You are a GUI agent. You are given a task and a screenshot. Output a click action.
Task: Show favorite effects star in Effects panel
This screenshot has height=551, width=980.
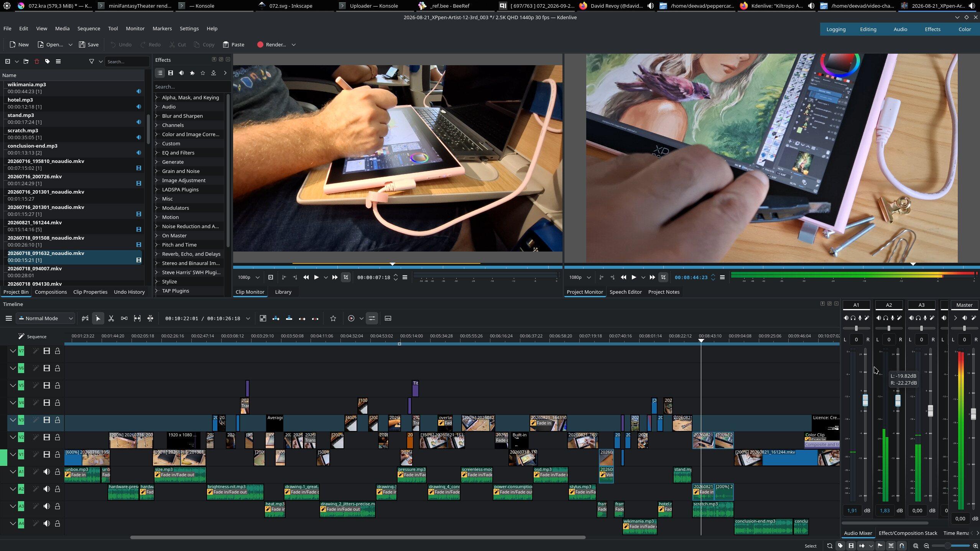203,73
